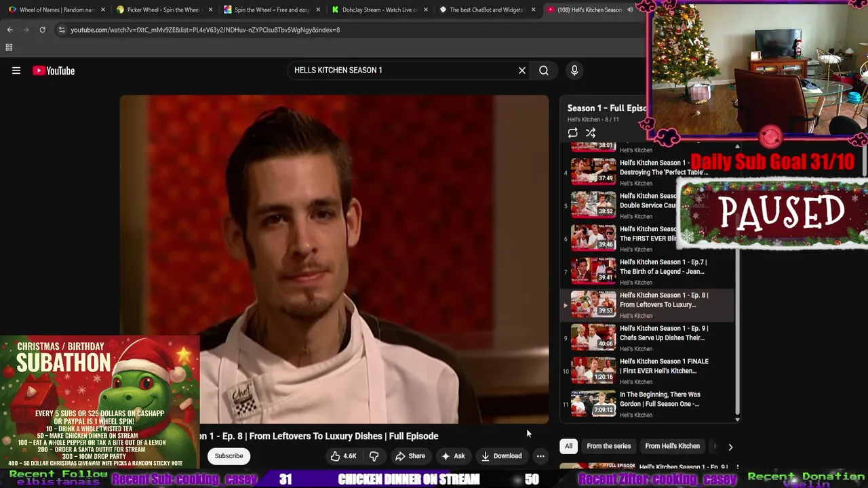
Task: Reload the page
Action: pos(42,30)
